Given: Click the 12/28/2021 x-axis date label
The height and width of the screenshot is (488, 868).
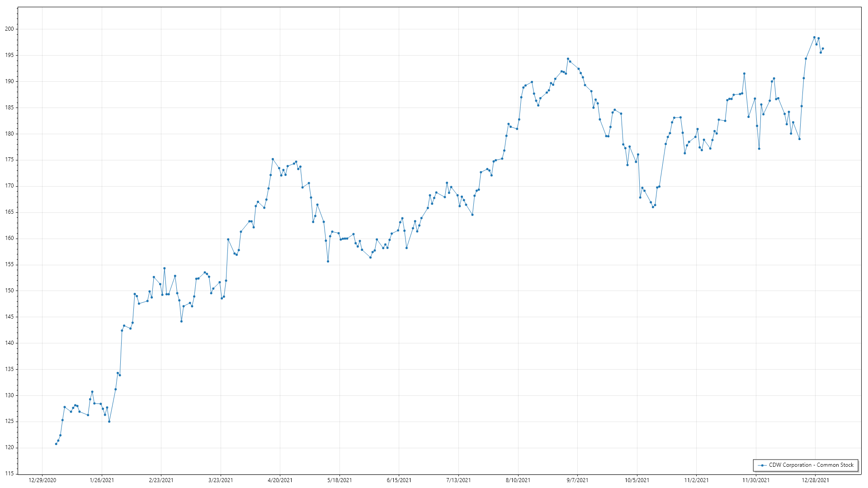Looking at the screenshot, I should click(x=815, y=480).
